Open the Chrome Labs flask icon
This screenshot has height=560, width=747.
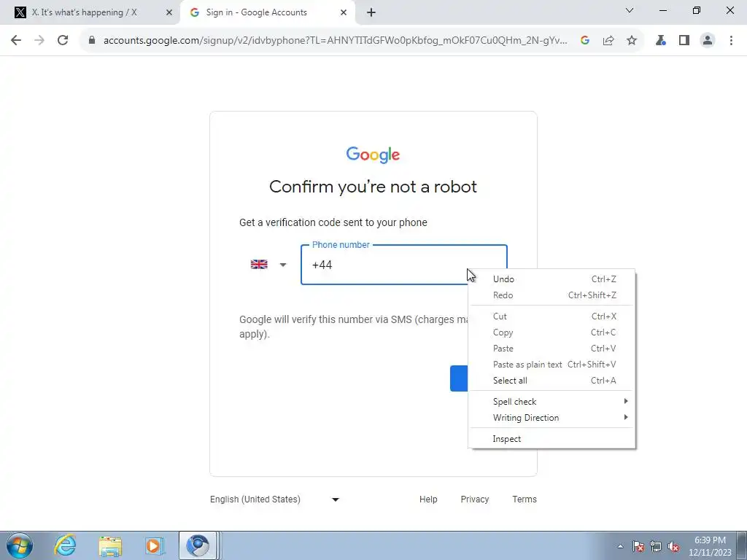point(661,41)
